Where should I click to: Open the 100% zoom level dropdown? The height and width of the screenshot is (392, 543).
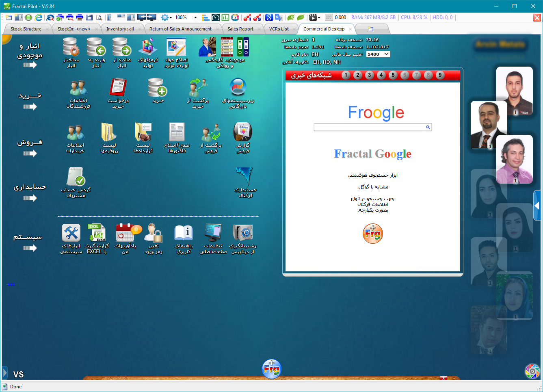pyautogui.click(x=195, y=17)
